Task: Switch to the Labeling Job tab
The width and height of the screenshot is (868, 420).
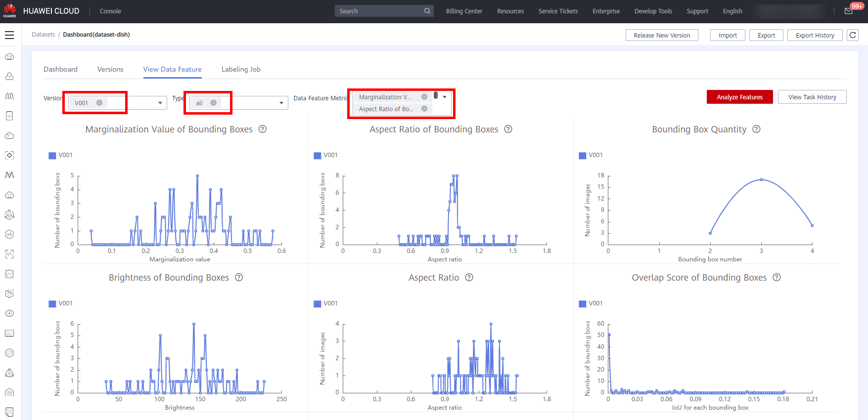Action: tap(241, 69)
